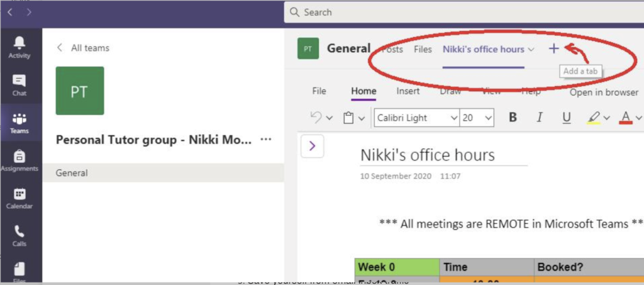
Task: Go back to All teams
Action: (x=83, y=48)
